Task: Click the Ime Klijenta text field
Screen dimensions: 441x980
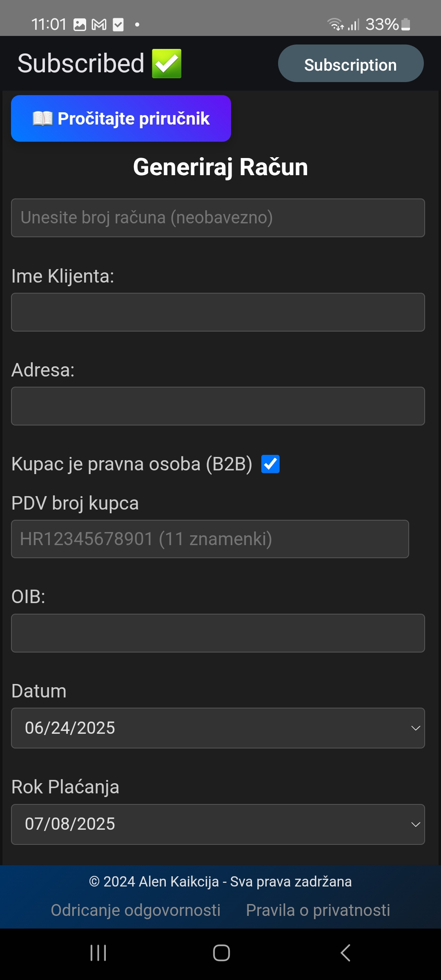Action: 218,312
